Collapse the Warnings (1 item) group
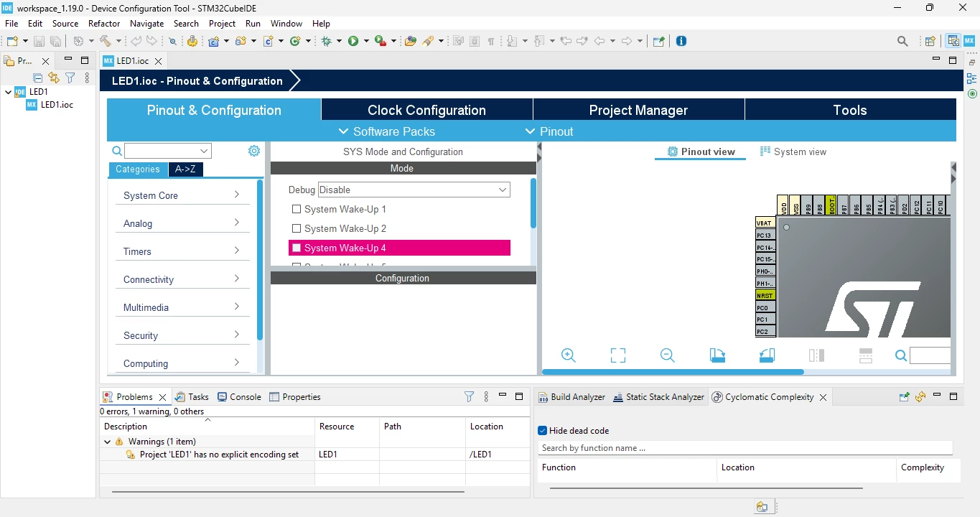 click(108, 442)
